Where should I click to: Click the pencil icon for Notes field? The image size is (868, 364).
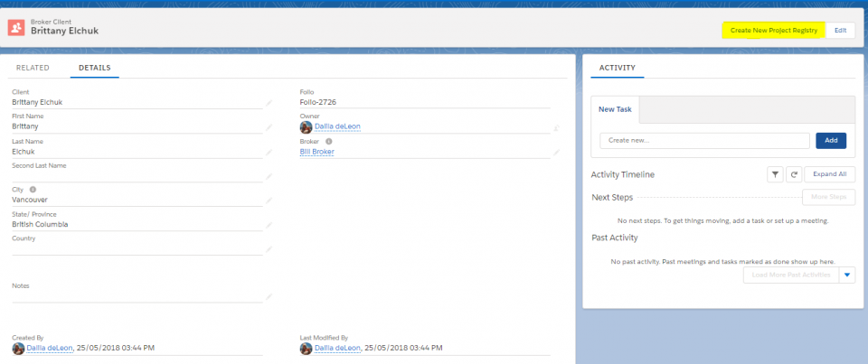point(269,296)
